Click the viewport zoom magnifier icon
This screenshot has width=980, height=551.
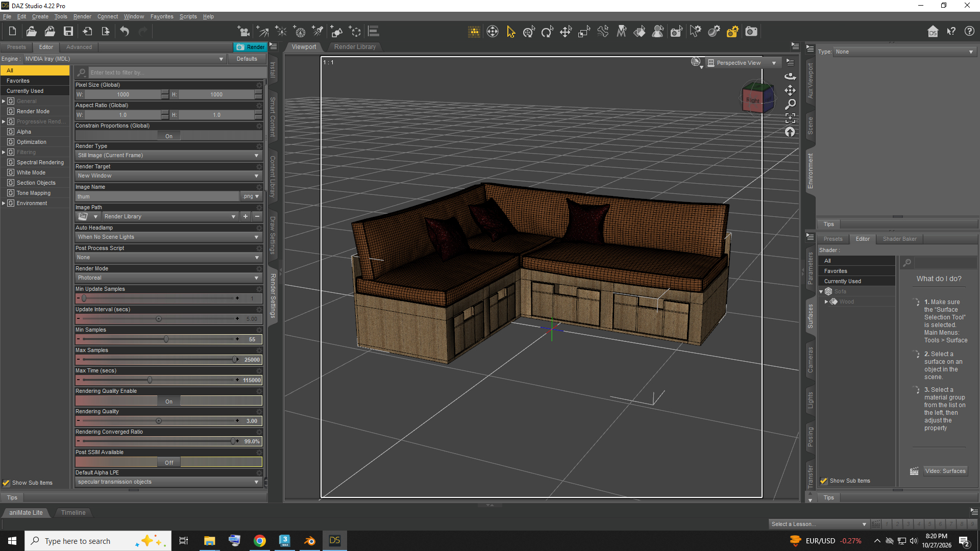click(x=790, y=104)
